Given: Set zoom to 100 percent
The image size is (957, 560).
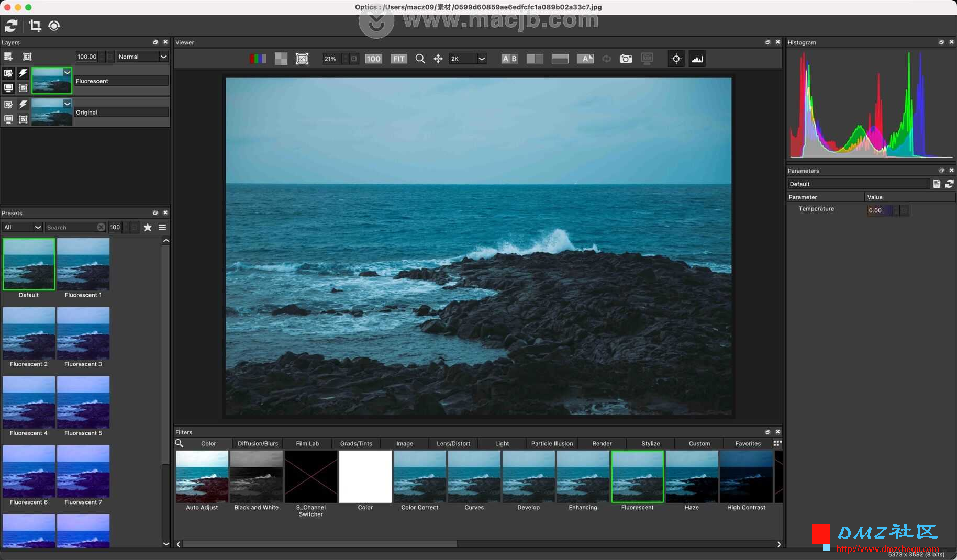Looking at the screenshot, I should click(373, 59).
